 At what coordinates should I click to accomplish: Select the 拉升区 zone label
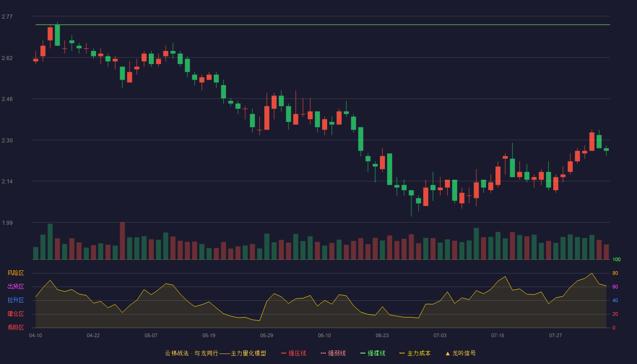pos(15,300)
